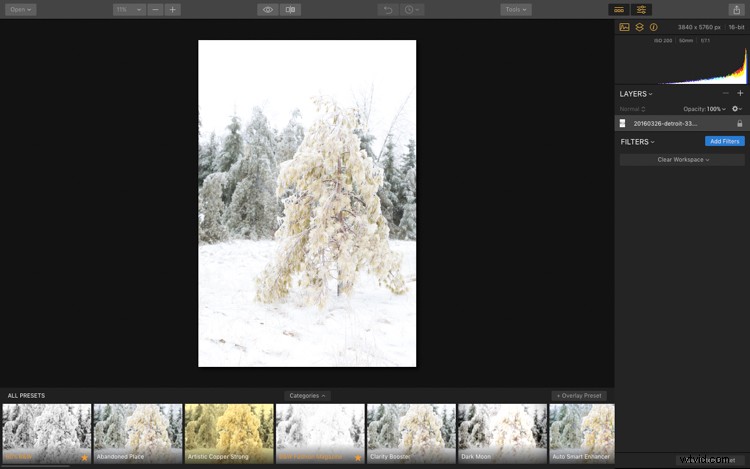The image size is (750, 469).
Task: Click the layer lock icon
Action: (x=739, y=123)
